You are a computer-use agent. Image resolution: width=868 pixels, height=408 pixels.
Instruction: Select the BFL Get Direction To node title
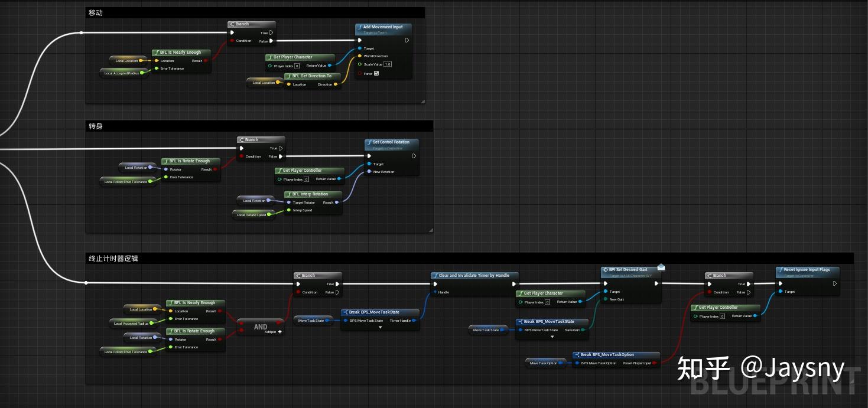pos(312,76)
